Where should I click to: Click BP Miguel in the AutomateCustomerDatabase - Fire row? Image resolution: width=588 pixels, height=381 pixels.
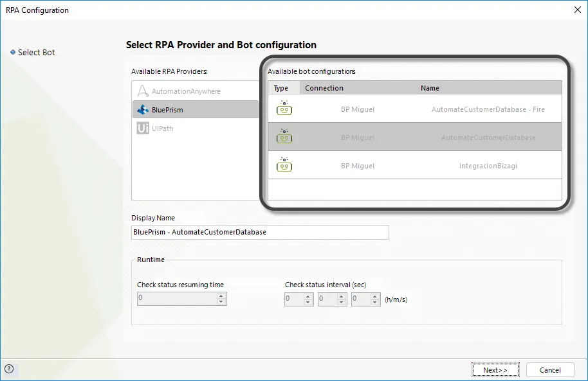358,109
